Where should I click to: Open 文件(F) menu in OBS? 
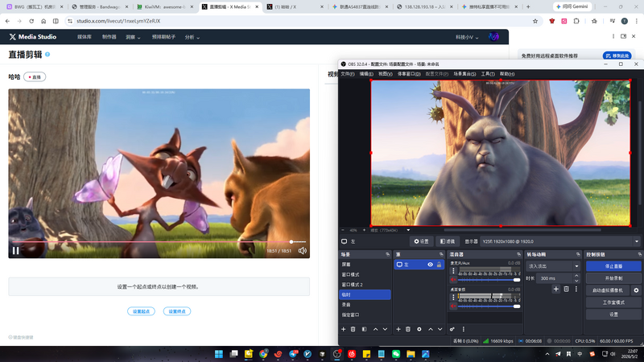[x=348, y=74]
